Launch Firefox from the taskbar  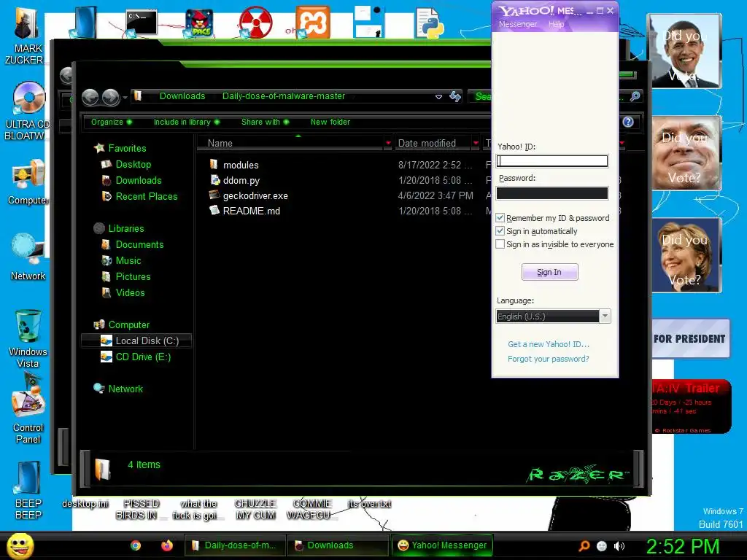(x=167, y=545)
